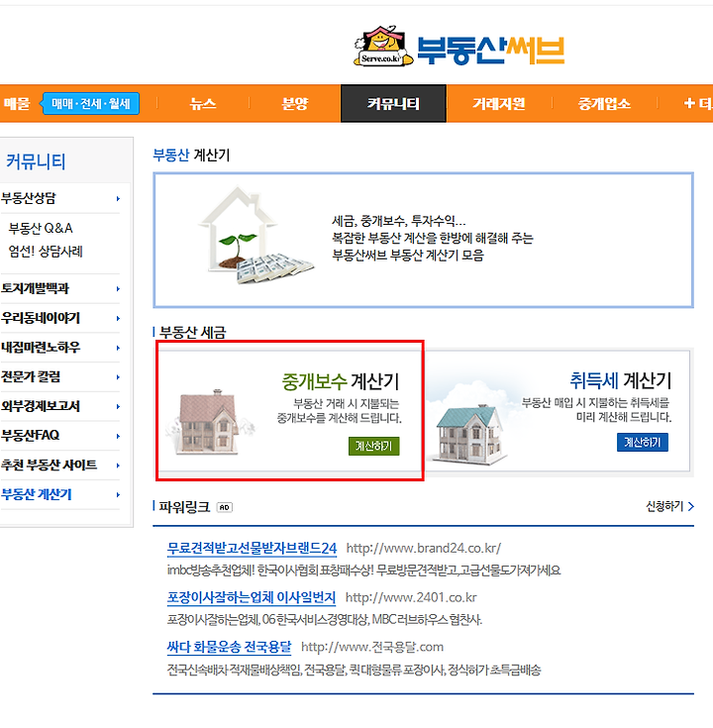
Task: Click the brown house image in 중개보수 계산기
Action: click(210, 423)
